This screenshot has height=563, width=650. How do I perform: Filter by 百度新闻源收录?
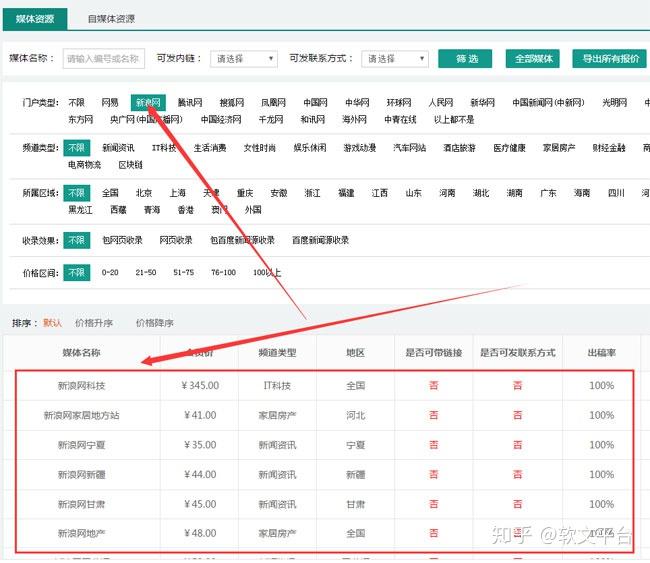(320, 240)
